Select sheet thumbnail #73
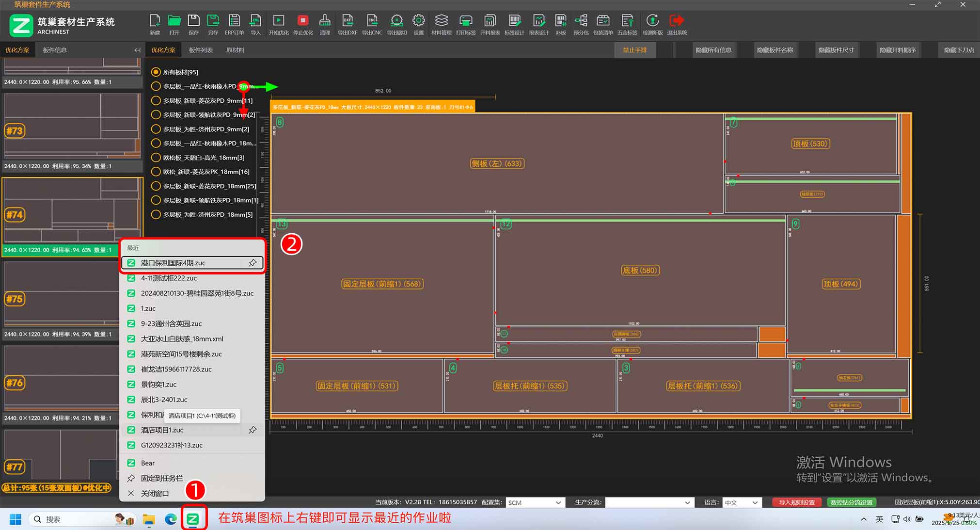980x530 pixels. coord(72,125)
